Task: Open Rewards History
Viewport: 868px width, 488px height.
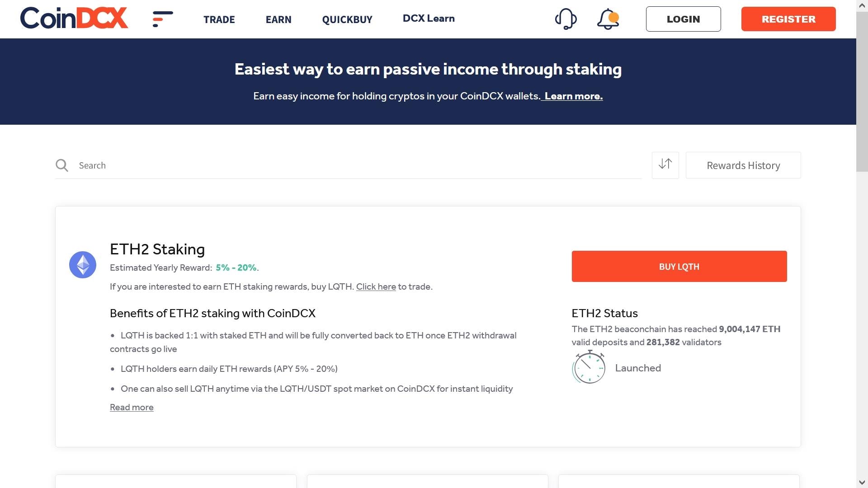Action: [x=743, y=165]
